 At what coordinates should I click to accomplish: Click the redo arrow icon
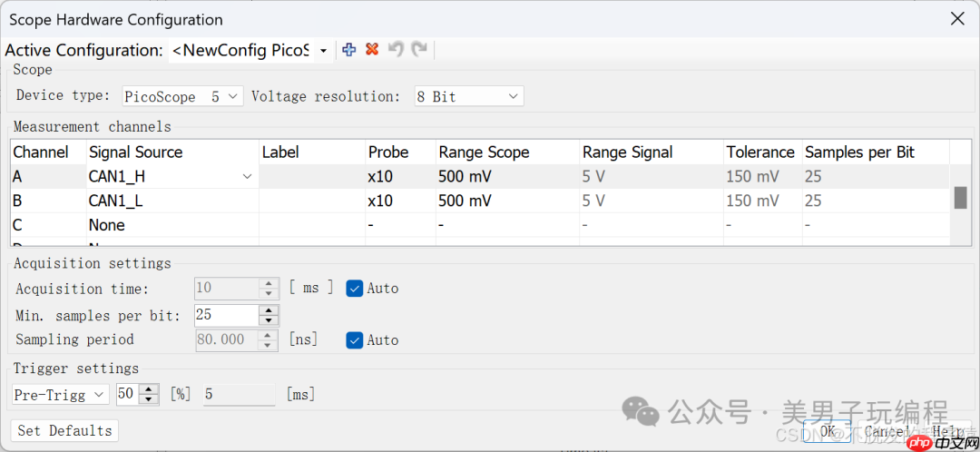[x=418, y=50]
